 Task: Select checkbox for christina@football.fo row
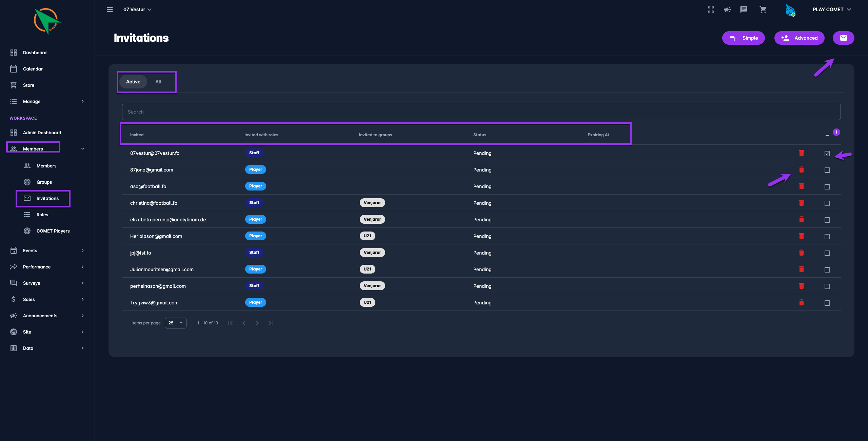(x=827, y=203)
